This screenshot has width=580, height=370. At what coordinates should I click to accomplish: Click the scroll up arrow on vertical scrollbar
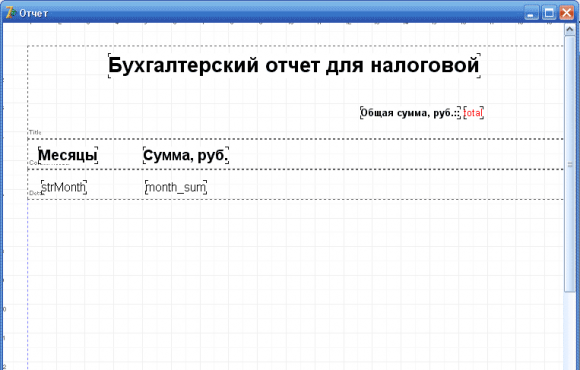click(x=570, y=30)
